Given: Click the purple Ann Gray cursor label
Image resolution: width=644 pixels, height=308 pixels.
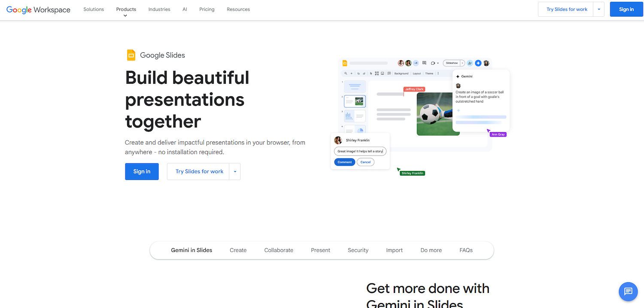Looking at the screenshot, I should pyautogui.click(x=498, y=134).
